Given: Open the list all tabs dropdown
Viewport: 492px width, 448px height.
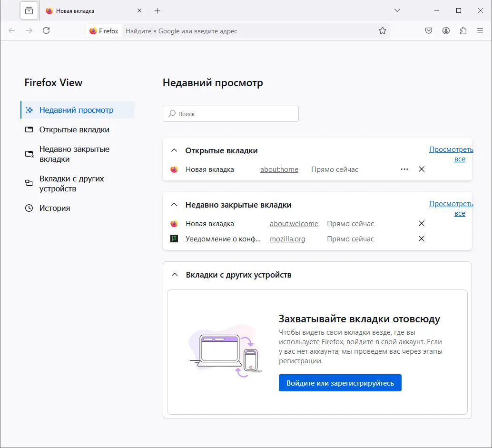Looking at the screenshot, I should [398, 10].
